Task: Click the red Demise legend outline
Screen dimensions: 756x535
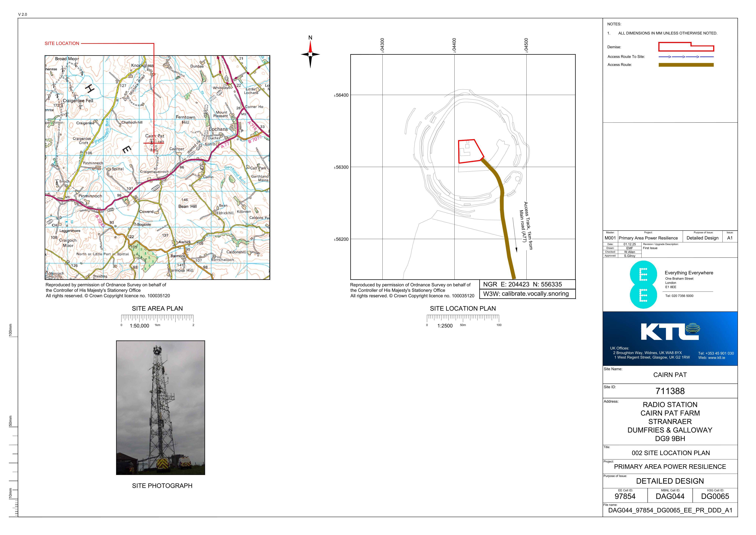Action: click(x=686, y=47)
